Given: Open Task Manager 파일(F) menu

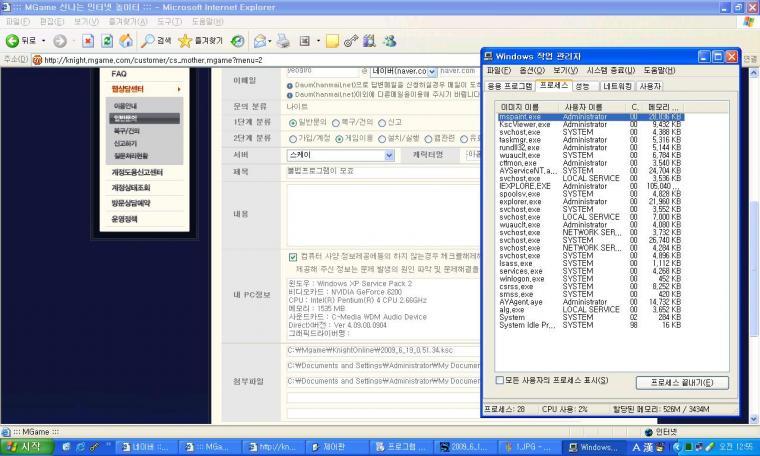Looking at the screenshot, I should (x=499, y=71).
